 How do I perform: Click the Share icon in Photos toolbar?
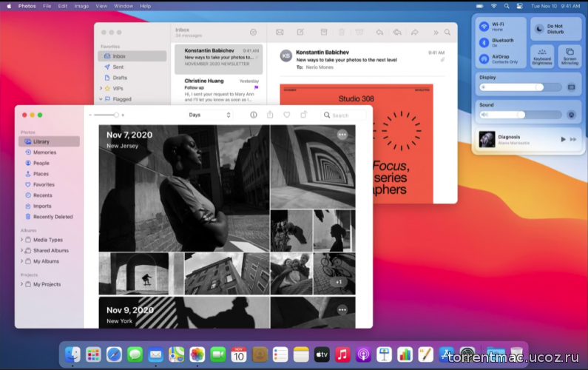pyautogui.click(x=270, y=115)
